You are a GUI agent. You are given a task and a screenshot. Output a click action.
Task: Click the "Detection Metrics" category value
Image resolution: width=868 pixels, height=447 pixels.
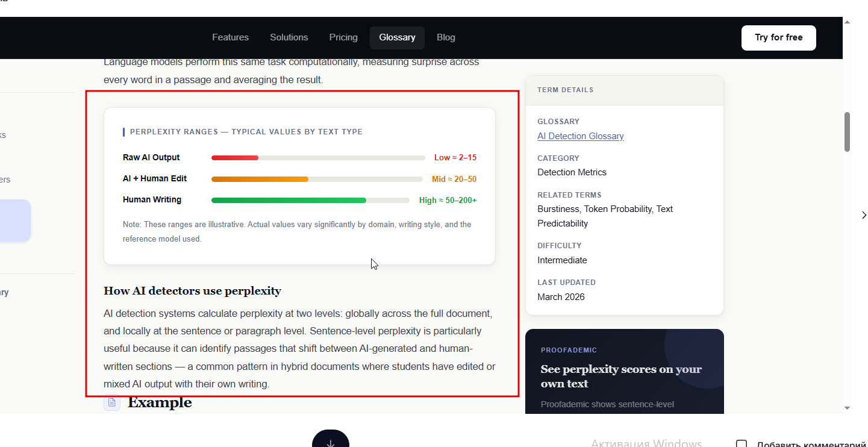click(x=572, y=172)
